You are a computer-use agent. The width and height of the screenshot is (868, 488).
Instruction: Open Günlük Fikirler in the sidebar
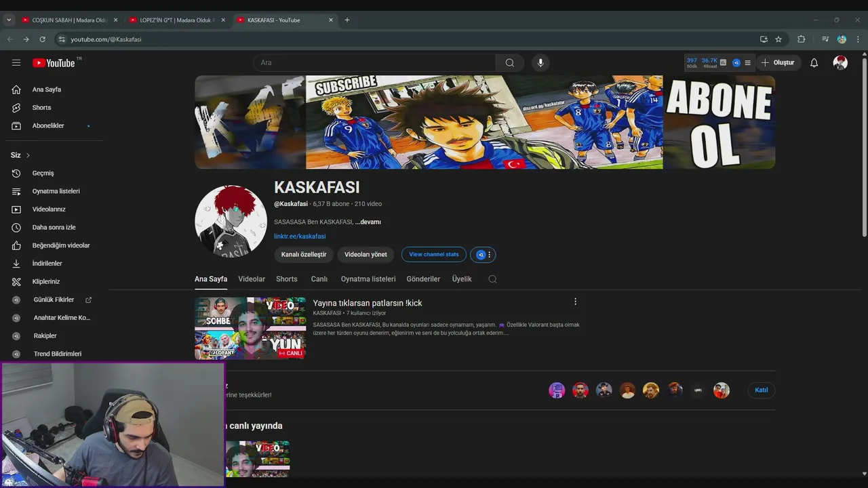pyautogui.click(x=54, y=300)
